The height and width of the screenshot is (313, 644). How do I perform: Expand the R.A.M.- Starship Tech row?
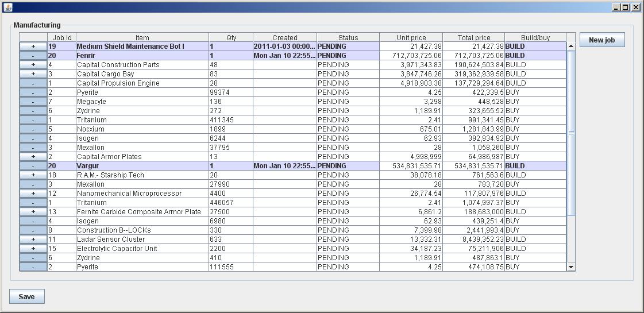33,175
